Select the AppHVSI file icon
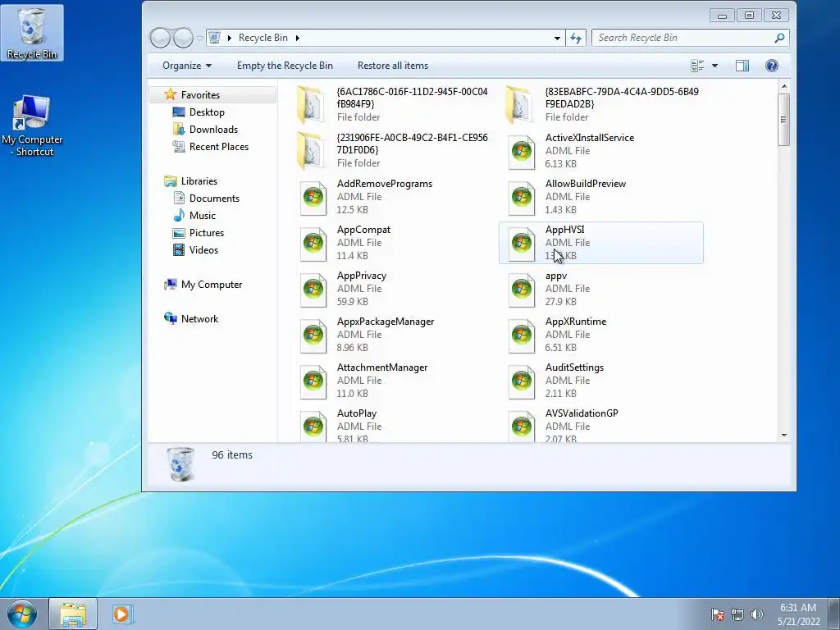The height and width of the screenshot is (630, 840). [521, 244]
